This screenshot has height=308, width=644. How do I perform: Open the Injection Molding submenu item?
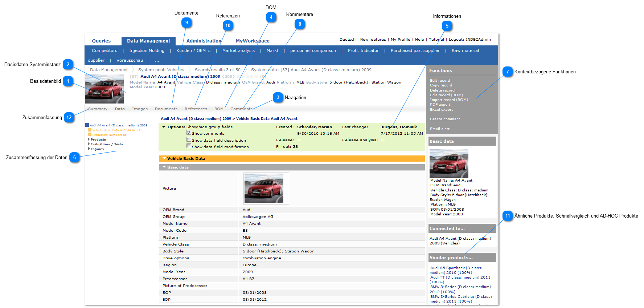[147, 50]
